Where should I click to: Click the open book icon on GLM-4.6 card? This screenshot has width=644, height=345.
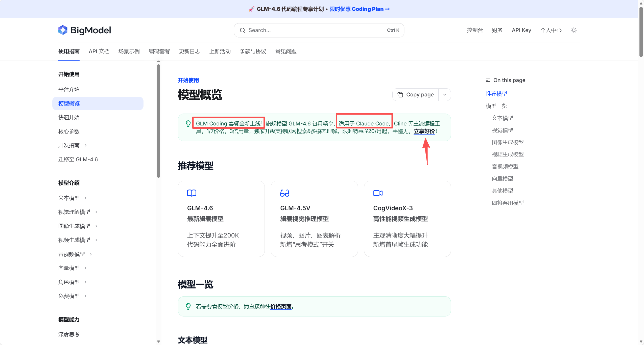[x=192, y=193]
